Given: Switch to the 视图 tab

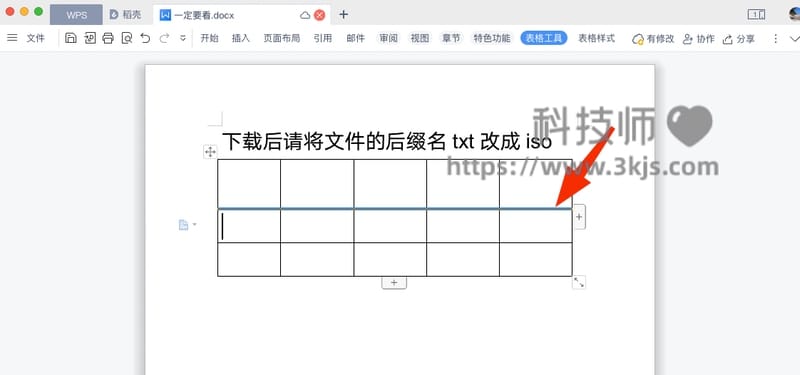Looking at the screenshot, I should tap(420, 38).
